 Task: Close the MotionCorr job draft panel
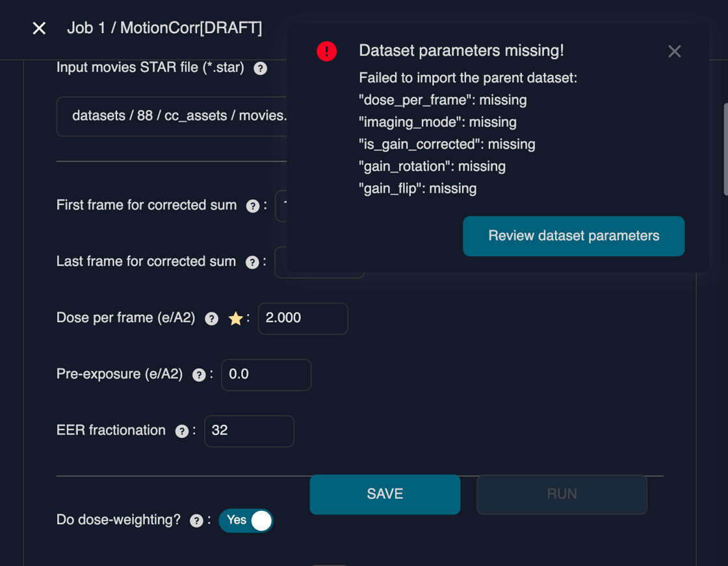click(39, 28)
